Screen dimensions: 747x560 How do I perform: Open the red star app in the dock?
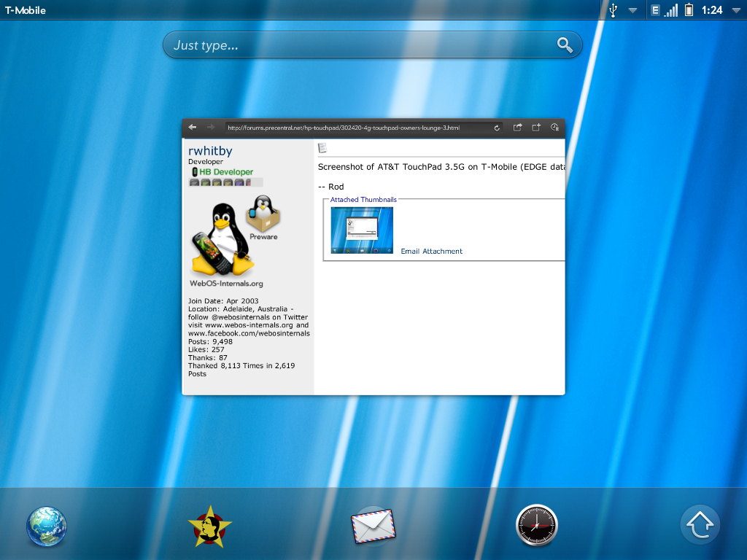(209, 526)
